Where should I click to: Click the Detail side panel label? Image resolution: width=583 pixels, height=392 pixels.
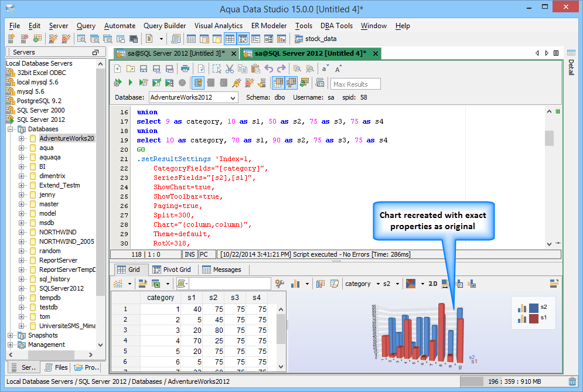click(571, 67)
